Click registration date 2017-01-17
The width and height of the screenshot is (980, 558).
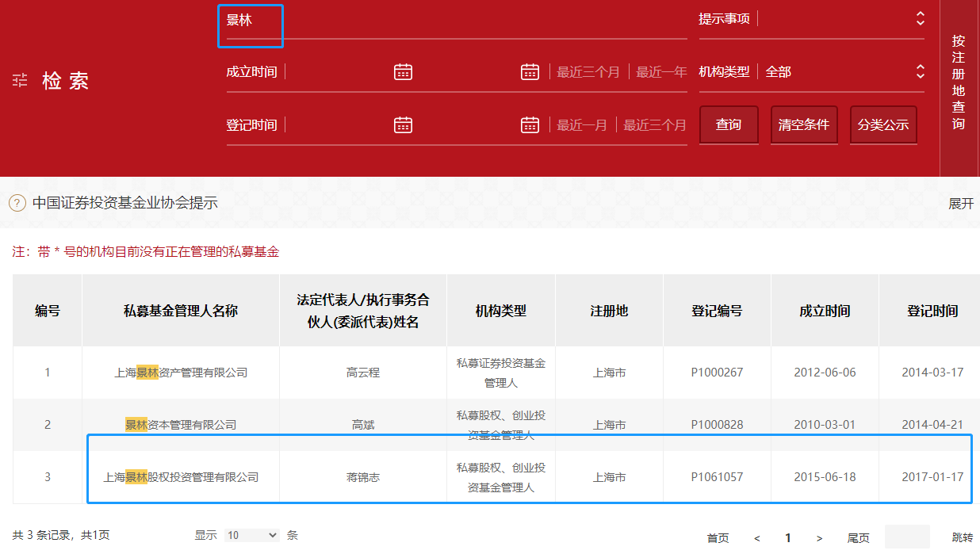click(x=932, y=477)
